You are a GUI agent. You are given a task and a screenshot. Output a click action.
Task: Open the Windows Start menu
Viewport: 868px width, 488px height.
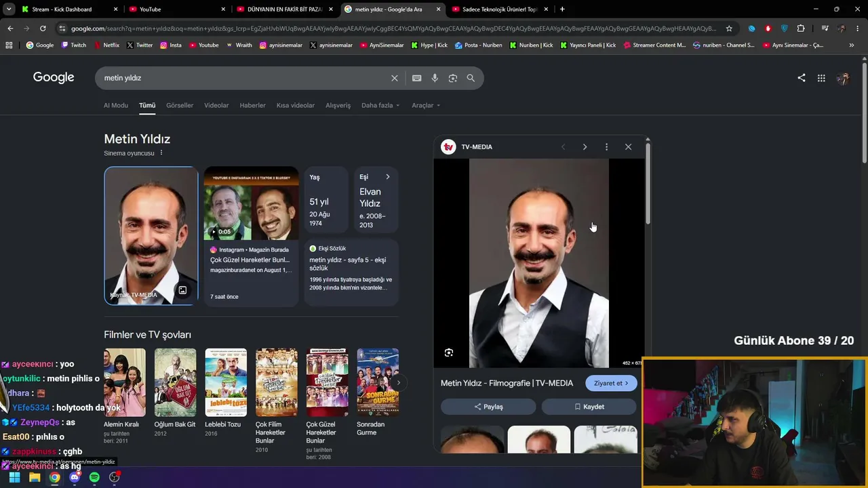coord(14,477)
